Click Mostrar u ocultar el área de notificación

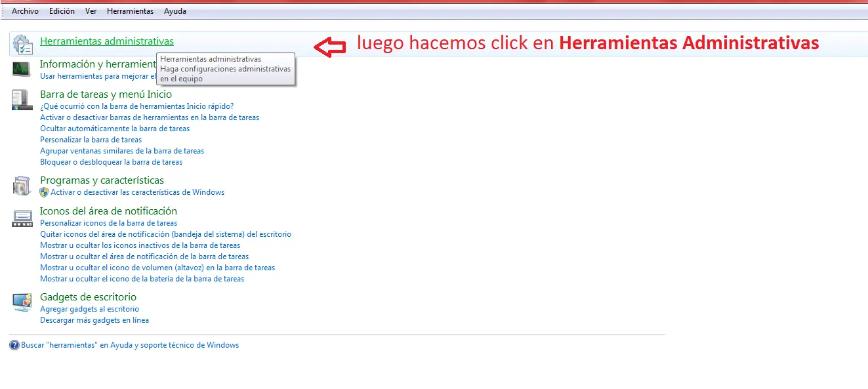[144, 256]
